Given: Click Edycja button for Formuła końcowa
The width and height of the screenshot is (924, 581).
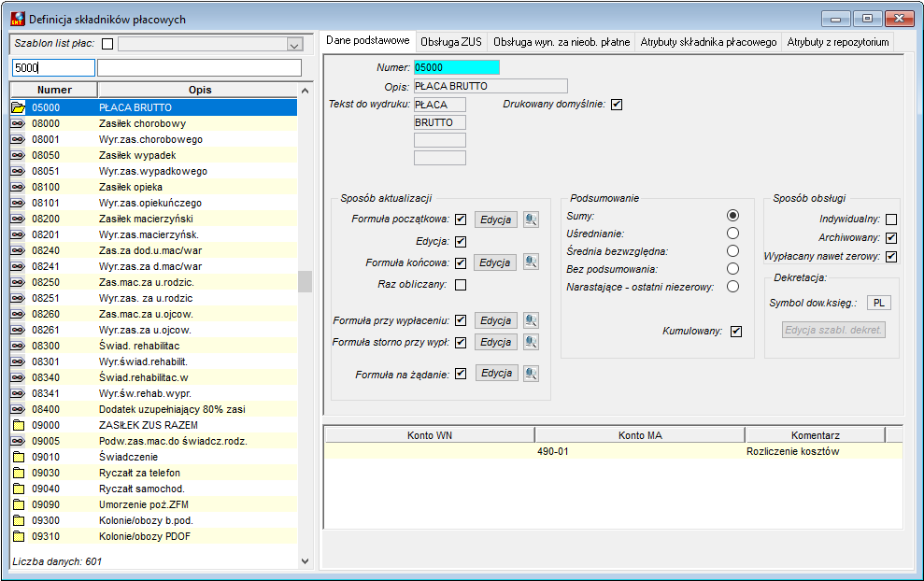Looking at the screenshot, I should [495, 262].
